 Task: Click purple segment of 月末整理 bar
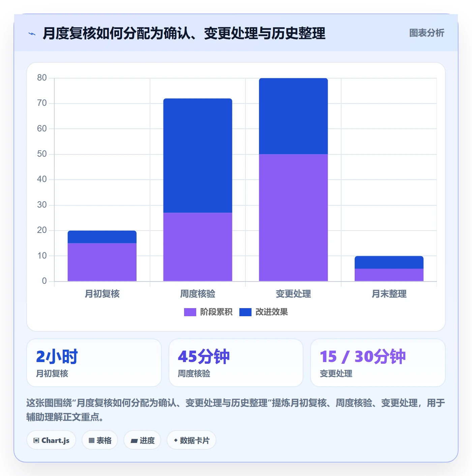tap(389, 275)
